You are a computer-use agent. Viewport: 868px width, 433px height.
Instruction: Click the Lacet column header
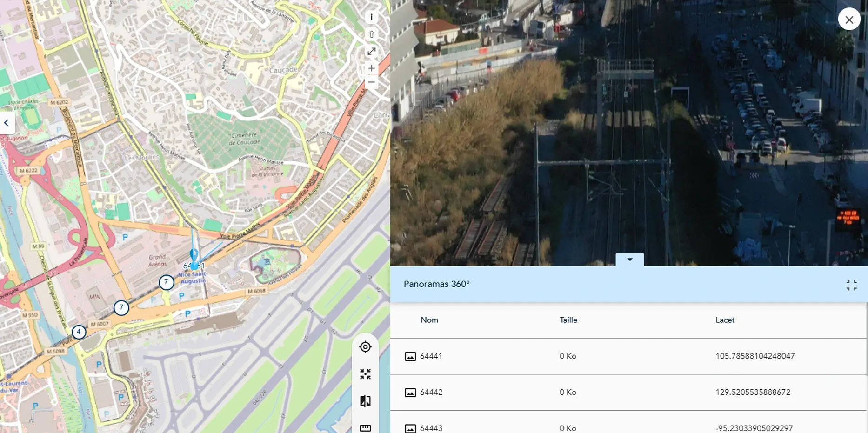(x=724, y=320)
